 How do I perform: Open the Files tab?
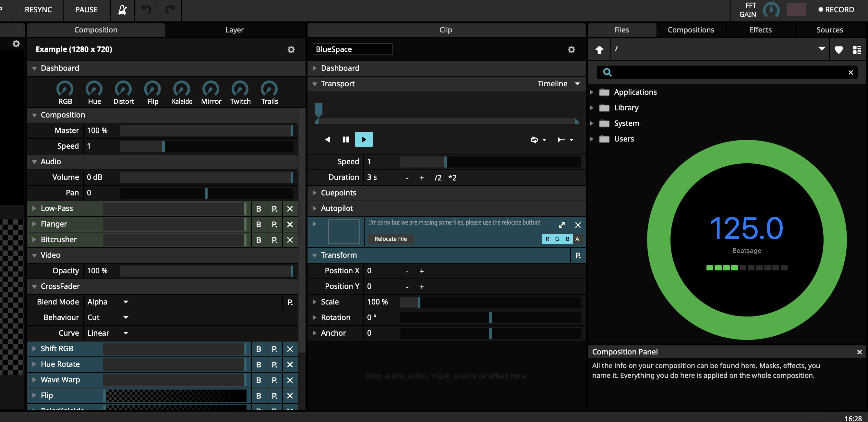pos(622,30)
